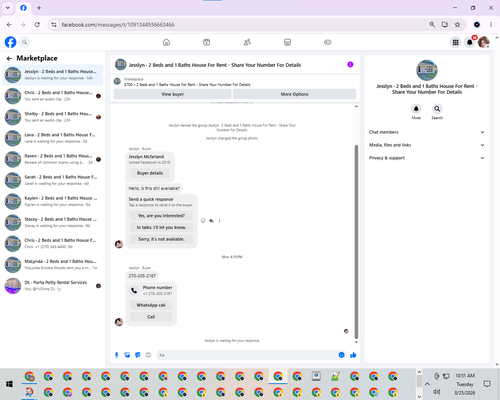Open the volume speaker tray icon
The width and height of the screenshot is (500, 400).
click(437, 392)
